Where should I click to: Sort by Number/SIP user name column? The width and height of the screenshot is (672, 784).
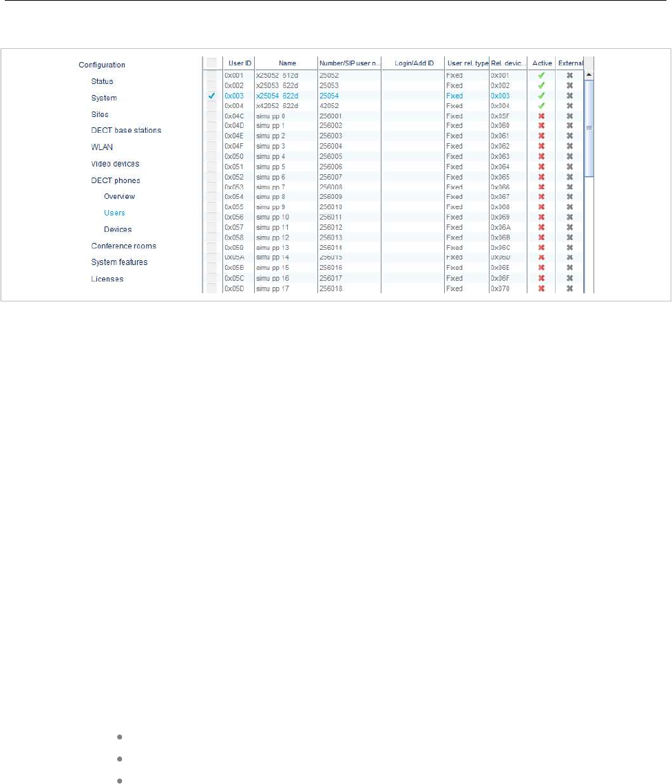pyautogui.click(x=350, y=63)
